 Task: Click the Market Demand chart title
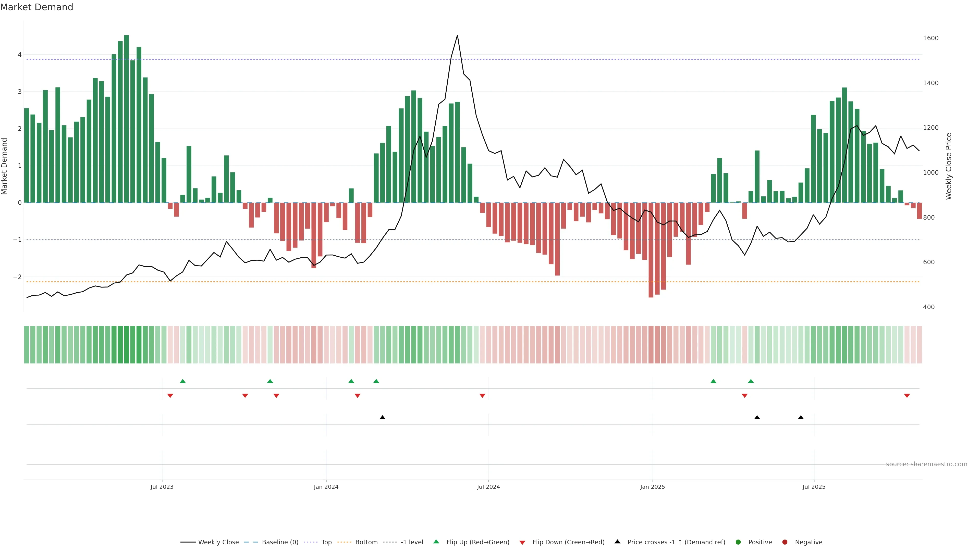tap(36, 7)
